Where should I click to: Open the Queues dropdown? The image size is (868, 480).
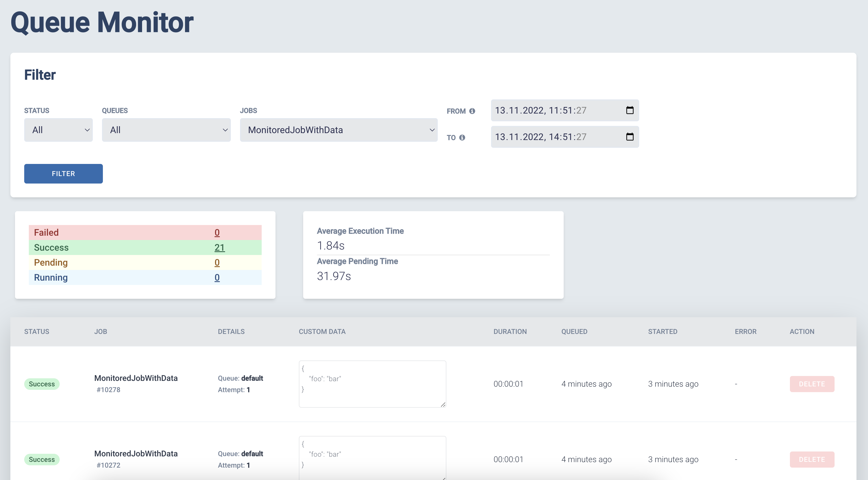[x=166, y=130]
